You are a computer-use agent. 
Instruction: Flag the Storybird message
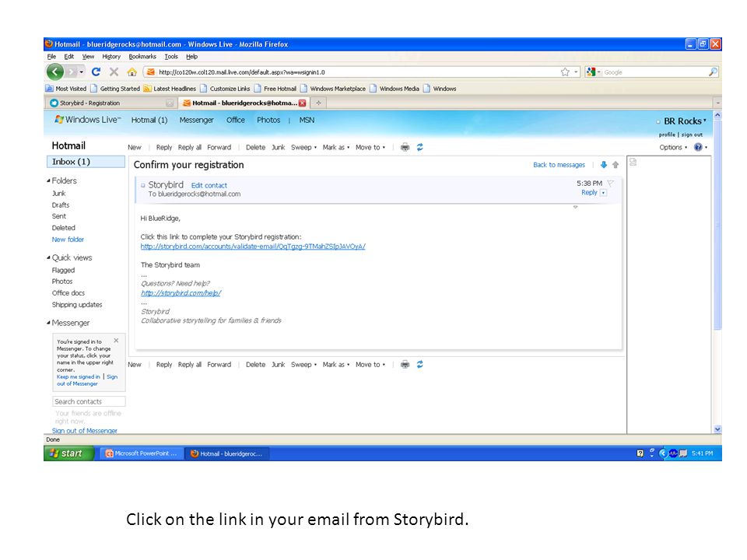click(x=611, y=183)
